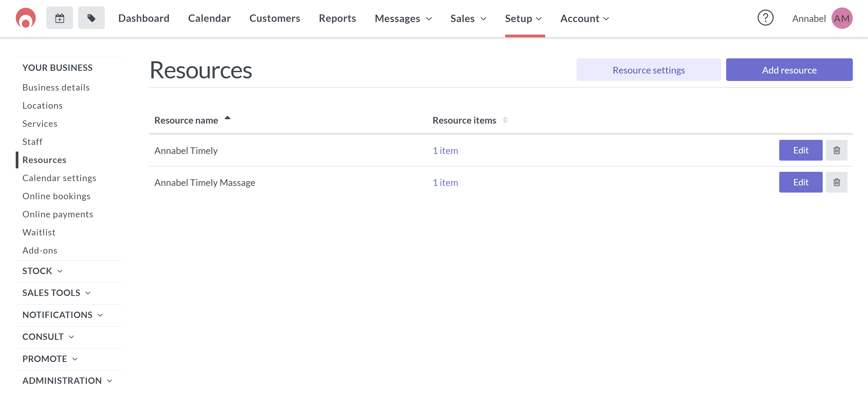Go to Dashboard
Screen dimensions: 868x399
(143, 18)
